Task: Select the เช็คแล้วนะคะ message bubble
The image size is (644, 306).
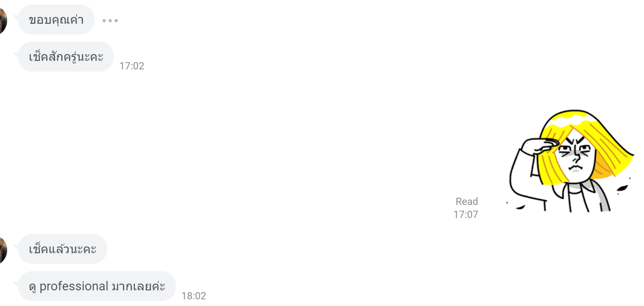Action: 62,249
